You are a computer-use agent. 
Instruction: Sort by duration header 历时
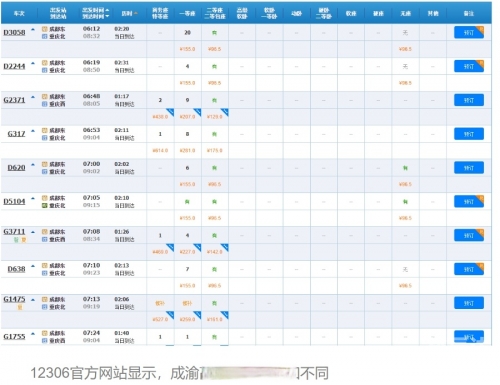[129, 13]
